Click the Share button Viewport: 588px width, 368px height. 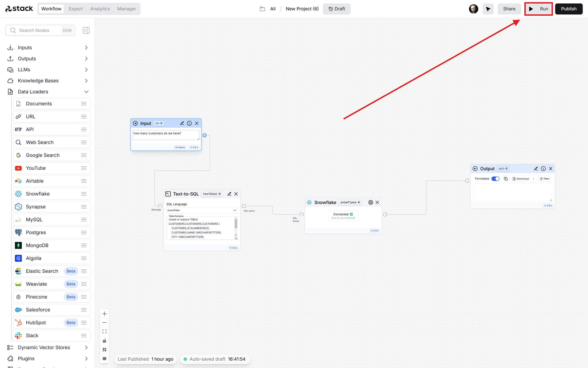pyautogui.click(x=509, y=9)
